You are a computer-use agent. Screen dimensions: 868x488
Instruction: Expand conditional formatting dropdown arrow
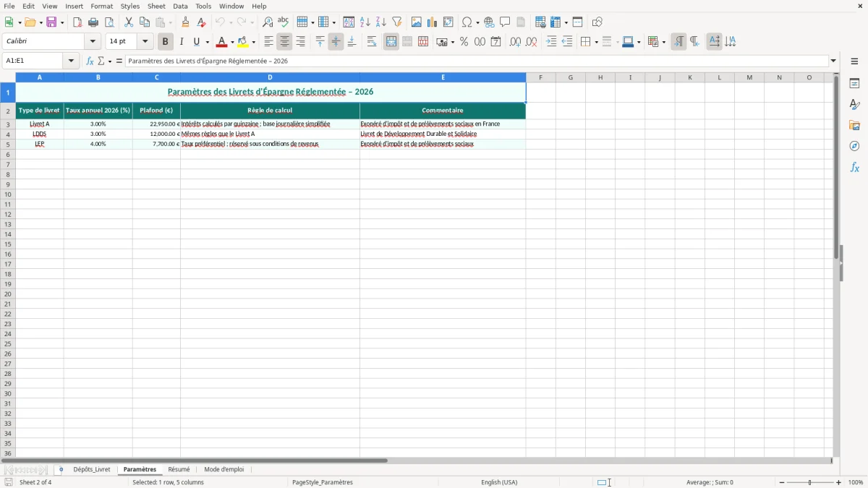click(663, 42)
